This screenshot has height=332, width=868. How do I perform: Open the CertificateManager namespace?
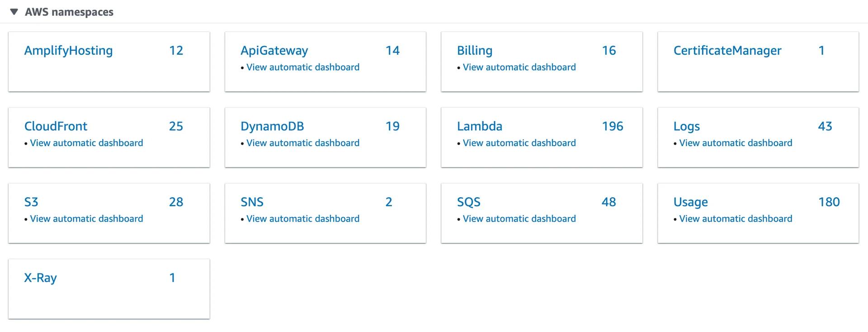[727, 50]
